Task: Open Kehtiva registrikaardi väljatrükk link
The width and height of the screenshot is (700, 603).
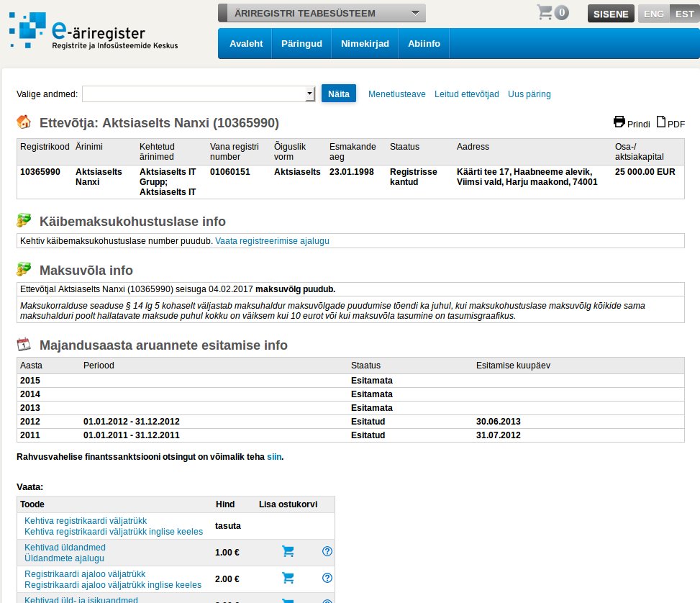Action: pos(86,521)
